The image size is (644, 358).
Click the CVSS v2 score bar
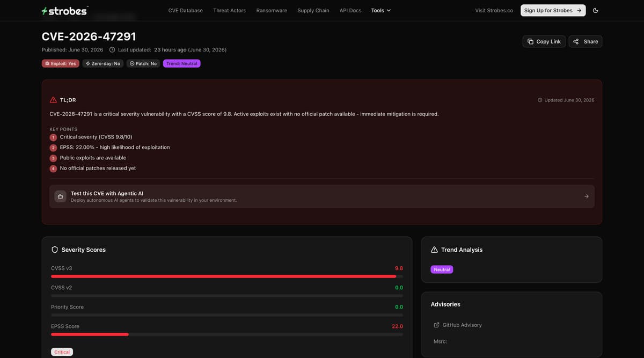(227, 296)
